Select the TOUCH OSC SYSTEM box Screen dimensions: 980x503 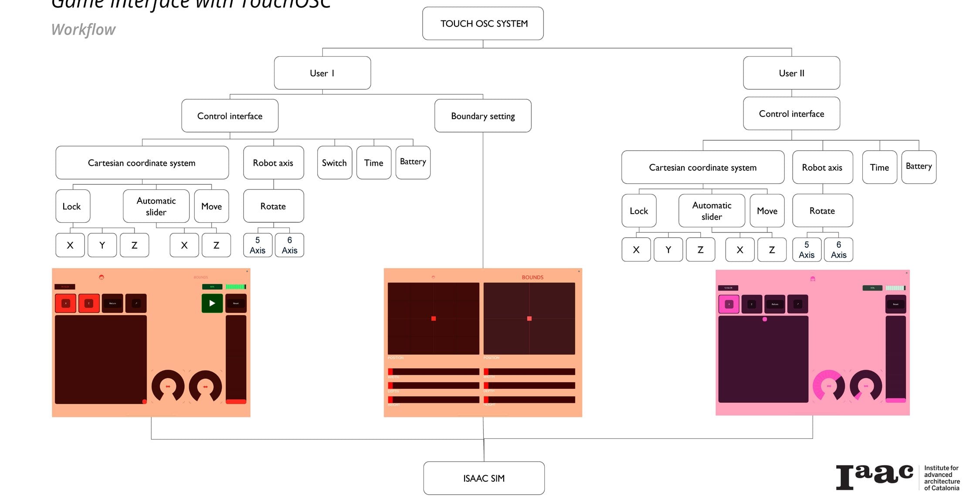(x=483, y=24)
